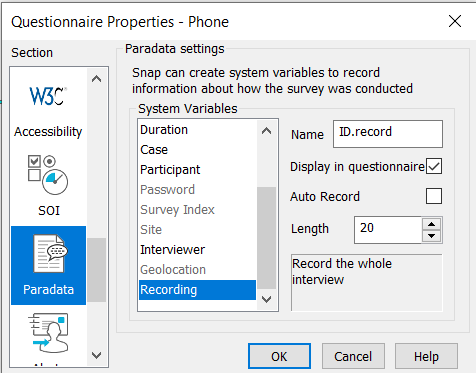Click the System Variables list scroll-down arrow

[x=266, y=299]
